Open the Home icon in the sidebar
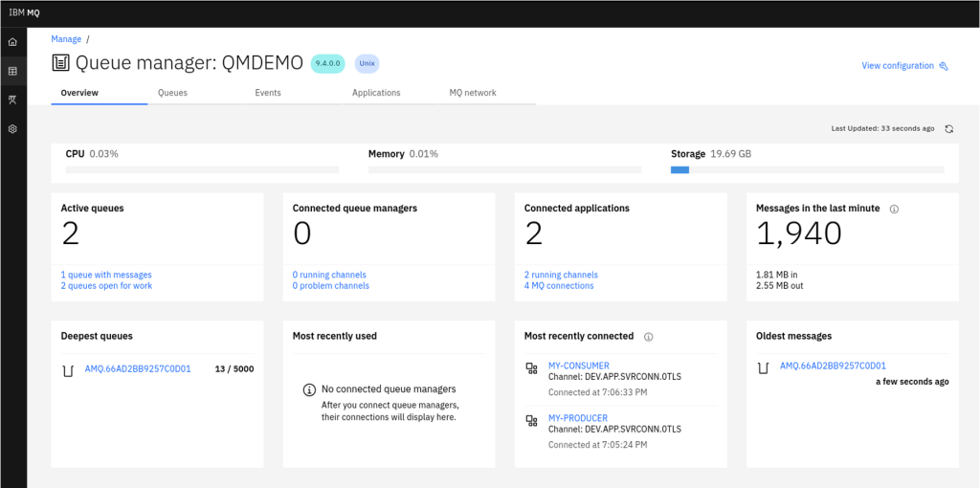The image size is (980, 488). click(12, 42)
